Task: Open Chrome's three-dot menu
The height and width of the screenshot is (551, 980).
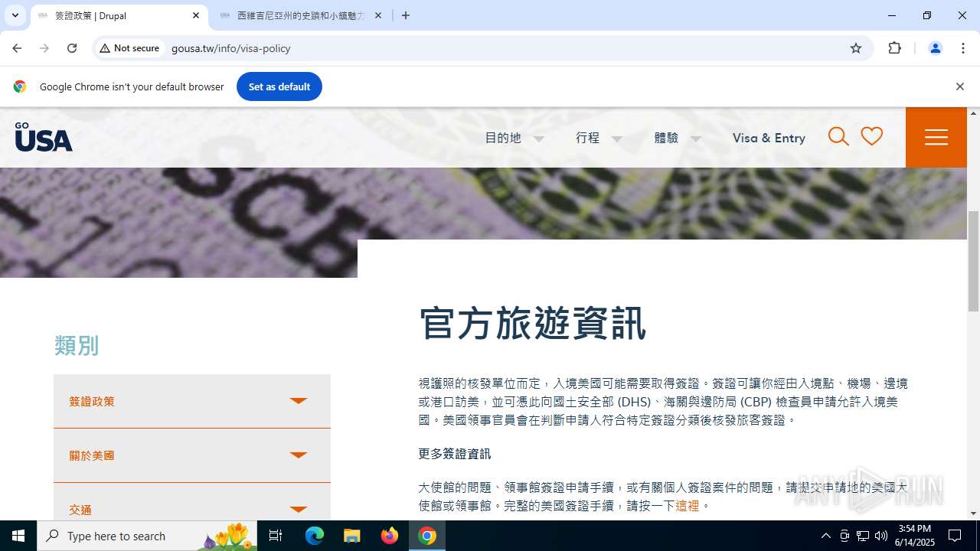Action: (x=963, y=48)
